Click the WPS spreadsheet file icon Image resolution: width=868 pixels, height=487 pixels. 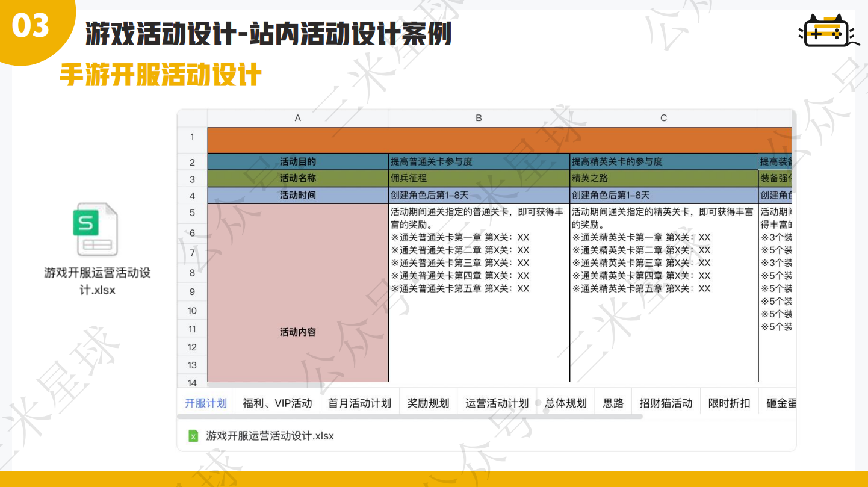tap(95, 229)
